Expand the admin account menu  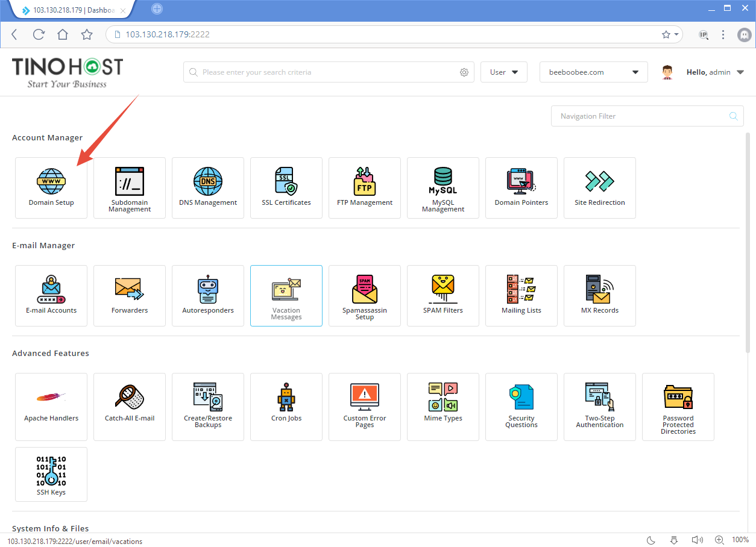click(x=715, y=72)
